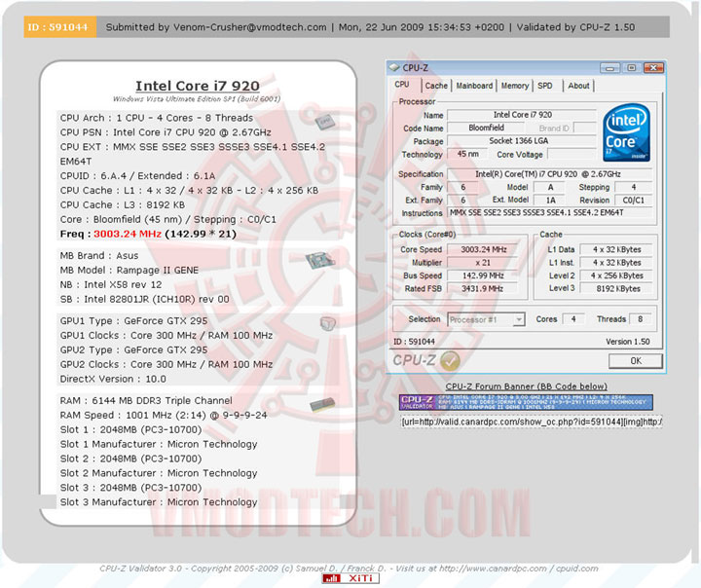Open the SPD tab
The width and height of the screenshot is (701, 588).
pyautogui.click(x=545, y=86)
